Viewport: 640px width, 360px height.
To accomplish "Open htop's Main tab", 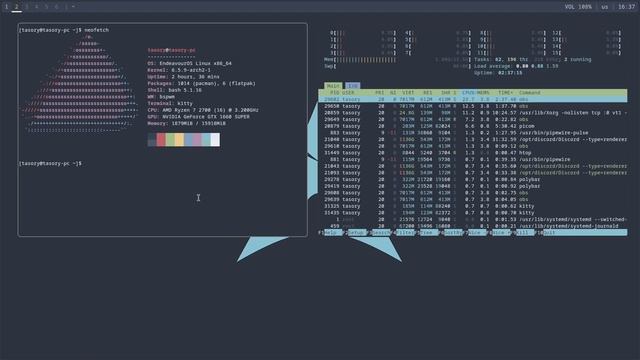I will click(x=333, y=86).
